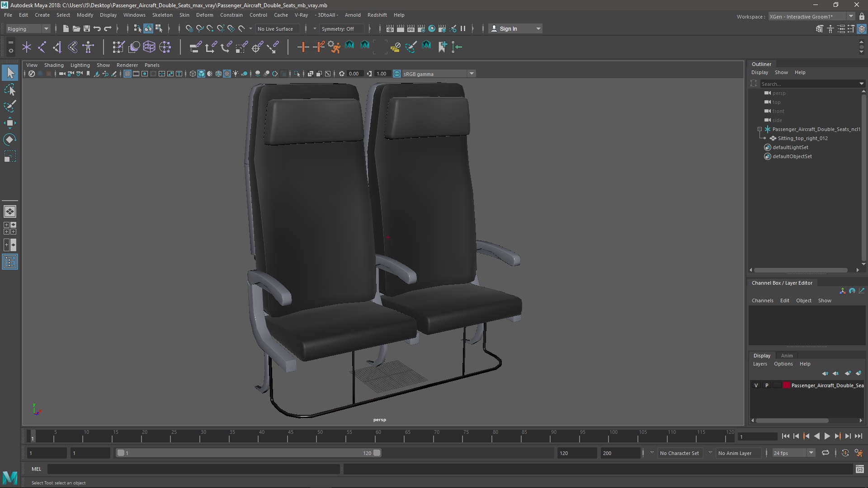Open the Rigging menu set dropdown

click(x=28, y=28)
